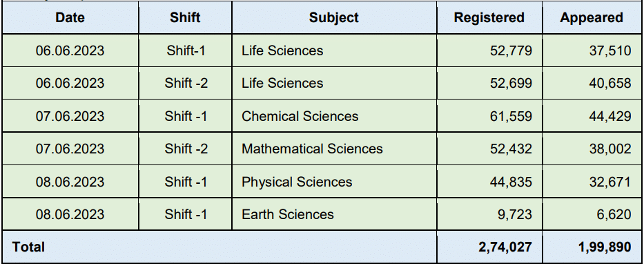This screenshot has width=644, height=264.
Task: Click the Subject column header
Action: [334, 17]
